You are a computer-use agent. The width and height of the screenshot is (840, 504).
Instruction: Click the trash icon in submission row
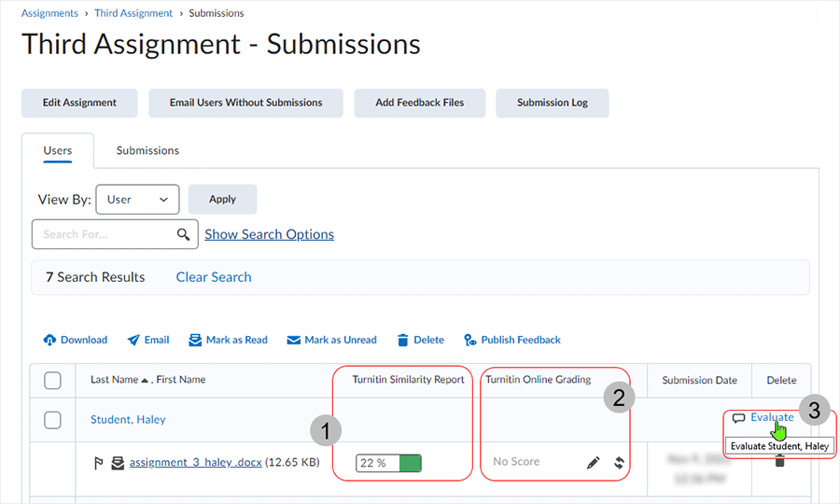(x=780, y=461)
